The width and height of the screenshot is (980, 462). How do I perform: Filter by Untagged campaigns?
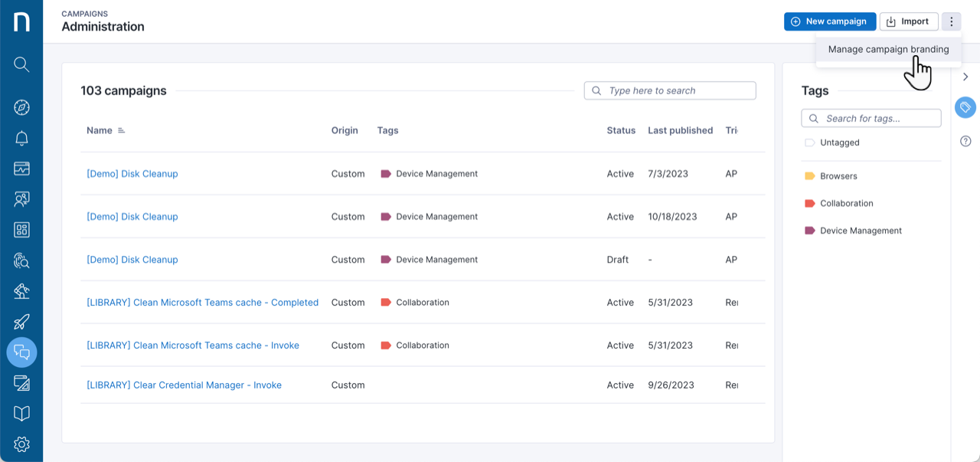[839, 143]
